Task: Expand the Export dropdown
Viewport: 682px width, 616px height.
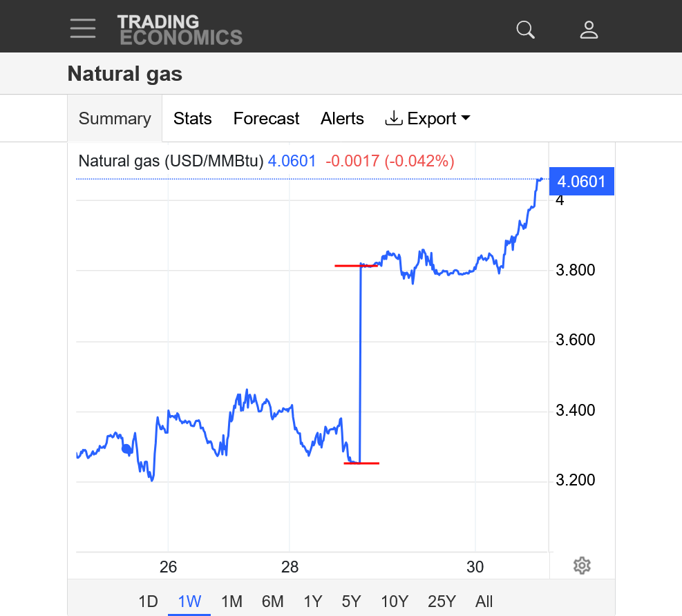Action: (x=427, y=119)
